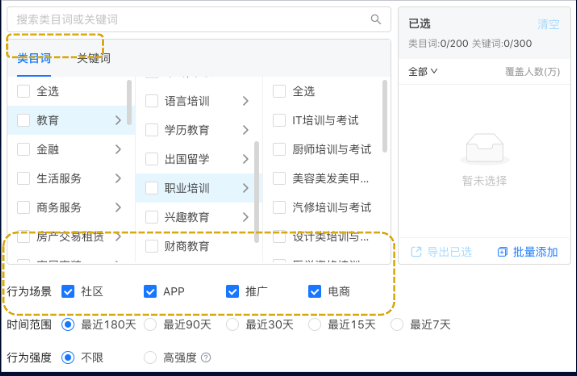This screenshot has width=577, height=376.
Task: Check the IT培训与考试 checkbox
Action: coord(279,120)
